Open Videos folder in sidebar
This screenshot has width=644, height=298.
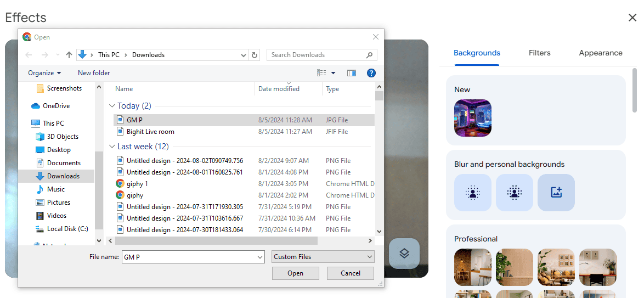coord(51,215)
